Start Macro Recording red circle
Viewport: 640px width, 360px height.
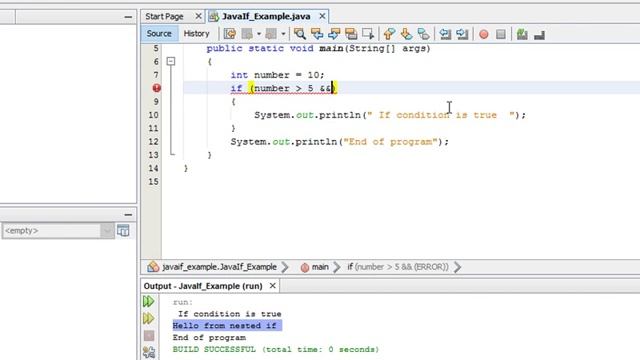(x=484, y=34)
